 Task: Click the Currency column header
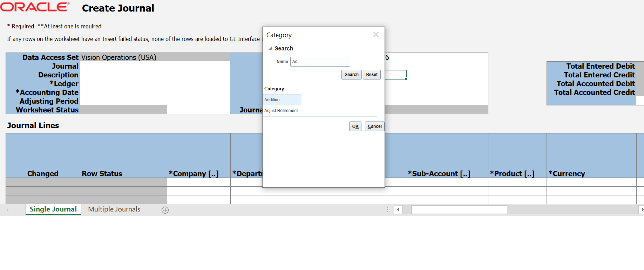591,155
